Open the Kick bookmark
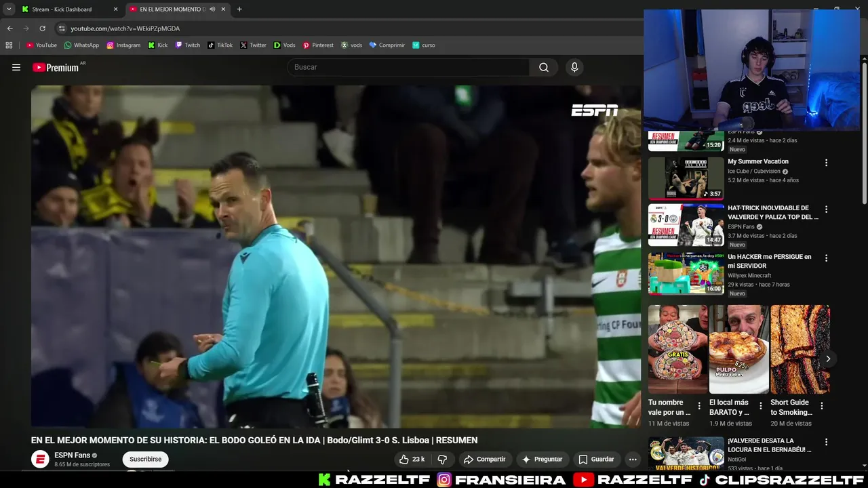Image resolution: width=868 pixels, height=488 pixels. click(x=158, y=45)
